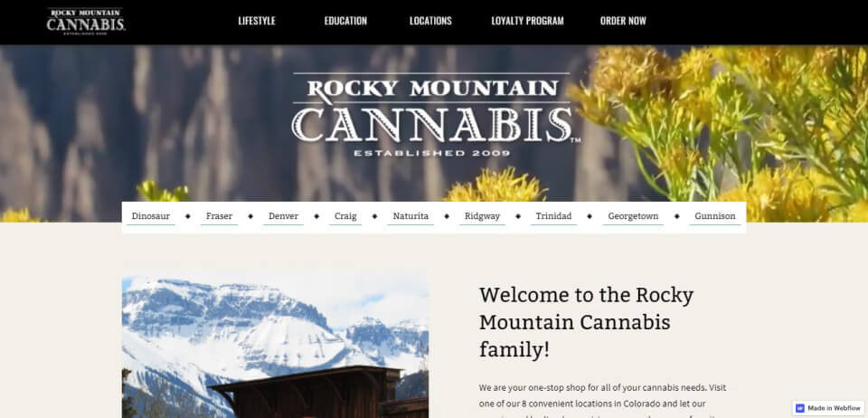Image resolution: width=868 pixels, height=418 pixels.
Task: Open the Lifestyle menu
Action: click(x=257, y=21)
